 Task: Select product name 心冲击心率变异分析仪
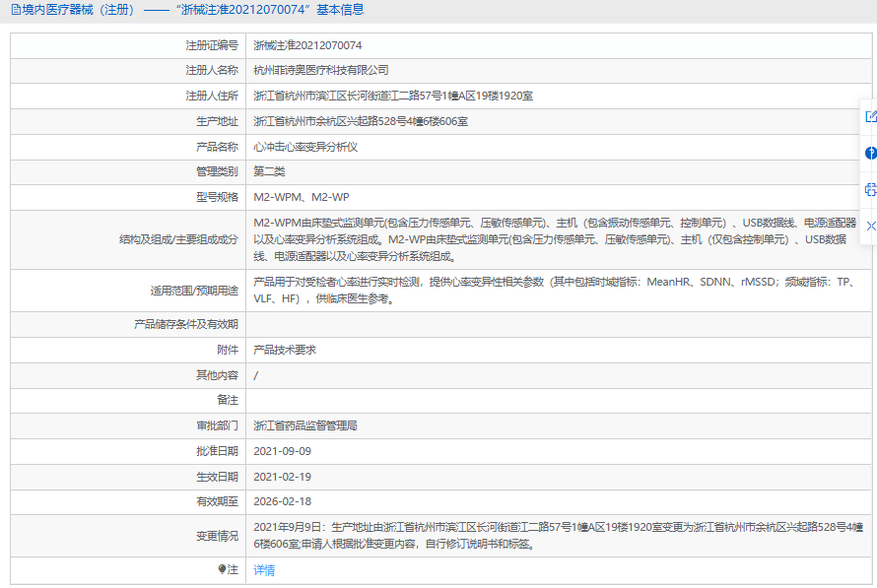(304, 147)
